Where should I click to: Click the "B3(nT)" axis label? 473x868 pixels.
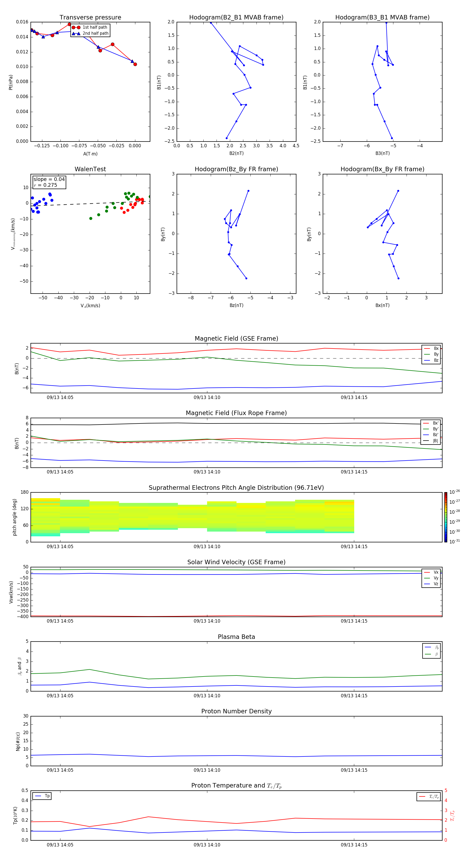382,153
